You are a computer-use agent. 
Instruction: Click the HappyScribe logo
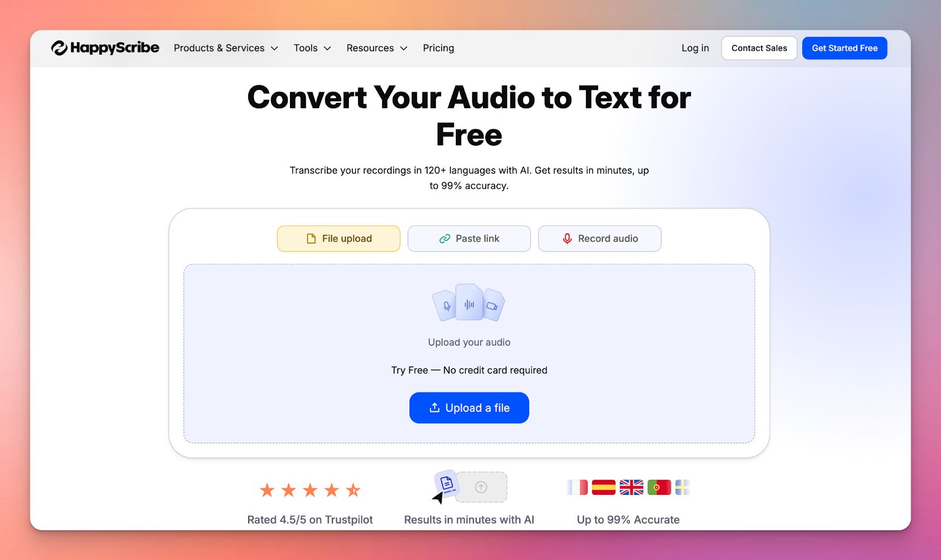coord(106,48)
